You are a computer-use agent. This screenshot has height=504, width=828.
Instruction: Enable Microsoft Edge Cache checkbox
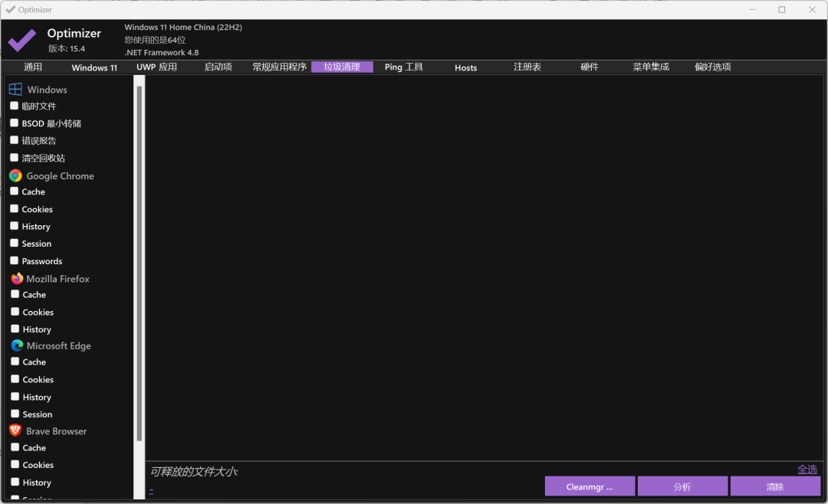15,362
